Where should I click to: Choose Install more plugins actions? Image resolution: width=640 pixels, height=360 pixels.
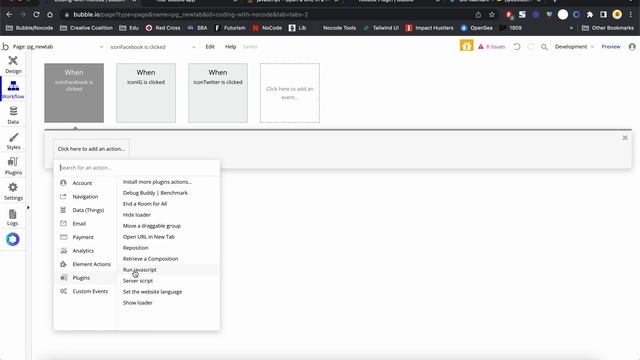click(157, 182)
